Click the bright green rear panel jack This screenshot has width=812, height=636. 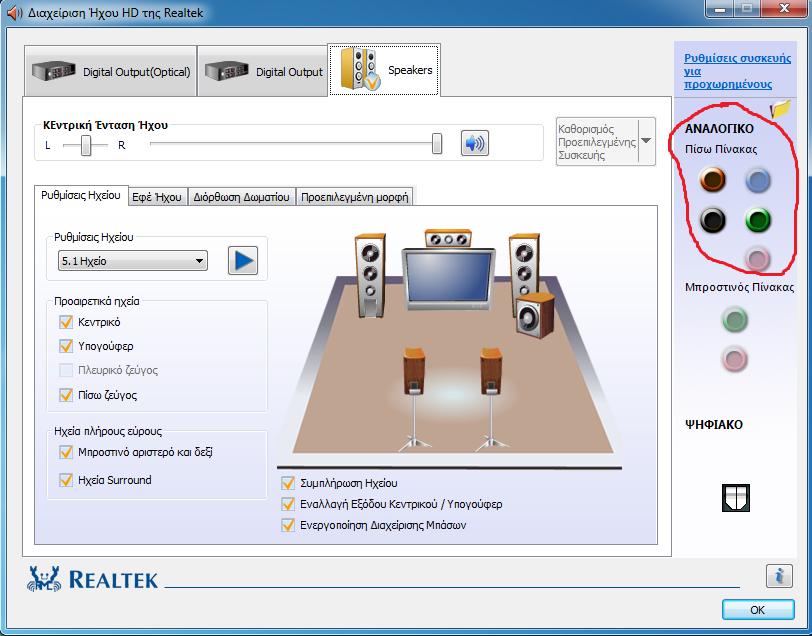click(x=758, y=220)
